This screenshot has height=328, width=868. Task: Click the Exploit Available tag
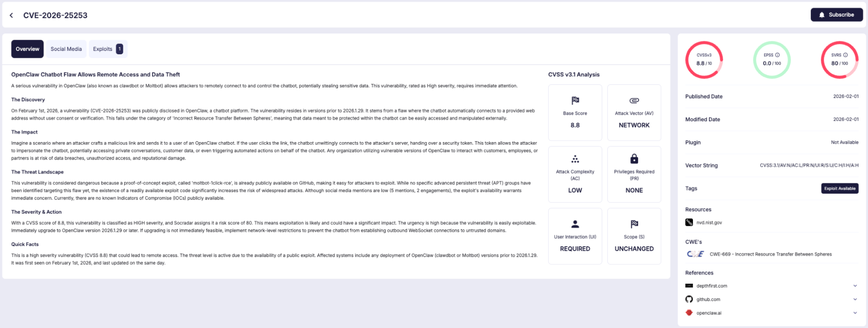pyautogui.click(x=840, y=189)
